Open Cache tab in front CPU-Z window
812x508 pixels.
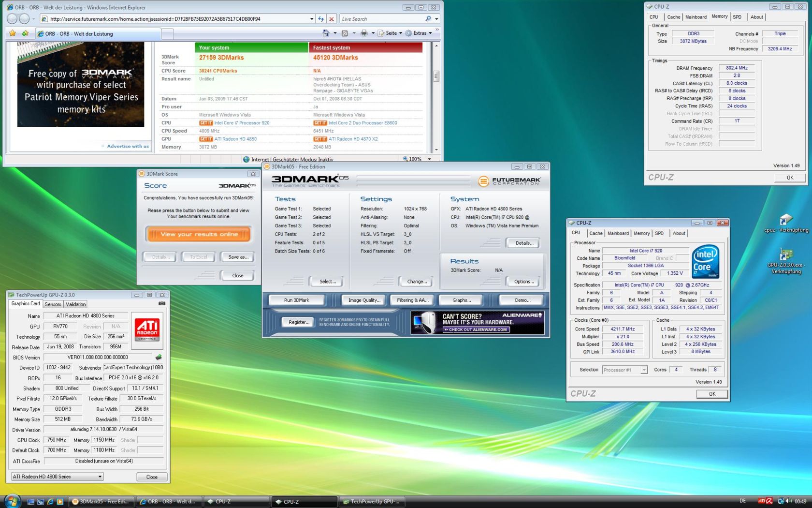coord(596,233)
